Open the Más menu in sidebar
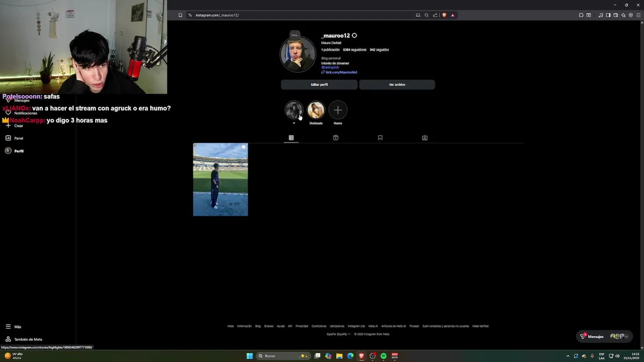The image size is (644, 362). (x=14, y=327)
